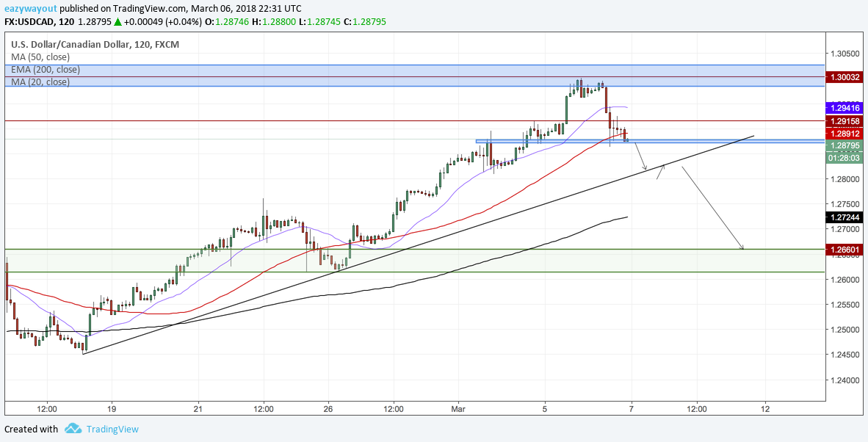868x442 pixels.
Task: Click the green 1.26601 price label
Action: point(844,250)
